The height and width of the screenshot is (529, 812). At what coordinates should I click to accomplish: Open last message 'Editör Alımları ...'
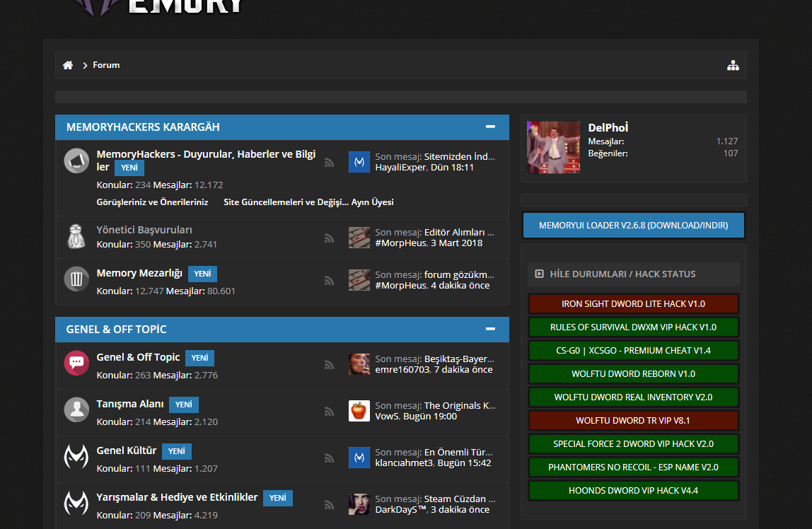459,233
